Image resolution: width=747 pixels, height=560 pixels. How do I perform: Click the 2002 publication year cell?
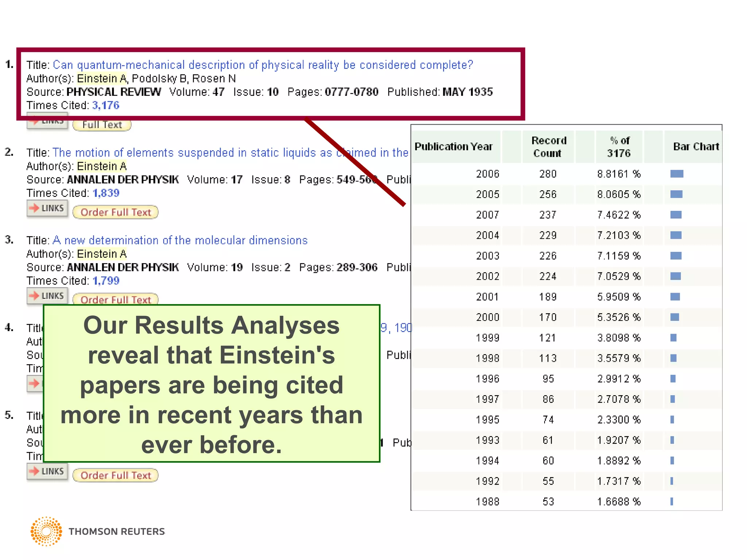tap(488, 276)
